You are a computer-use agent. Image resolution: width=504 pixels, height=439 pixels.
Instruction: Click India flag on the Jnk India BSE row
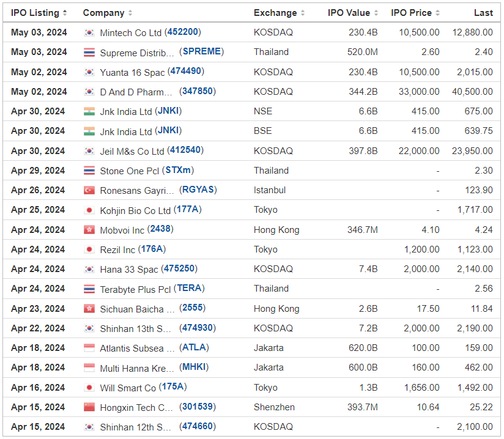coord(89,131)
